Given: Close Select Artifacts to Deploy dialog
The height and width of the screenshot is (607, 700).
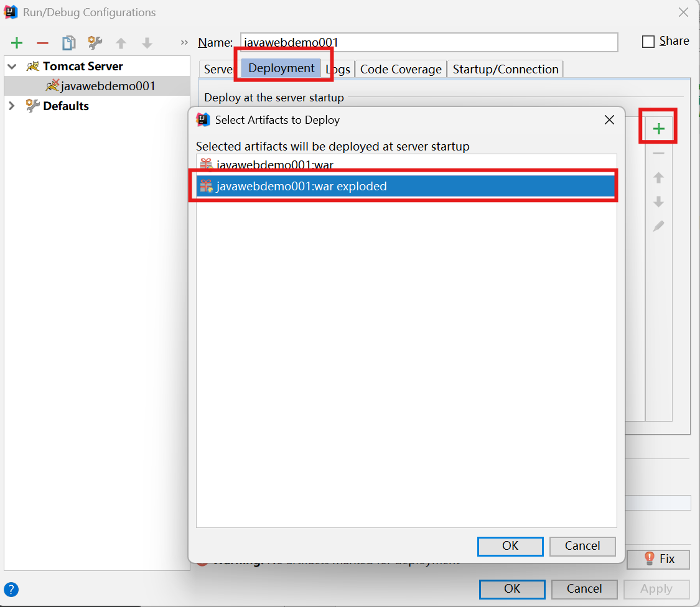Looking at the screenshot, I should click(609, 119).
